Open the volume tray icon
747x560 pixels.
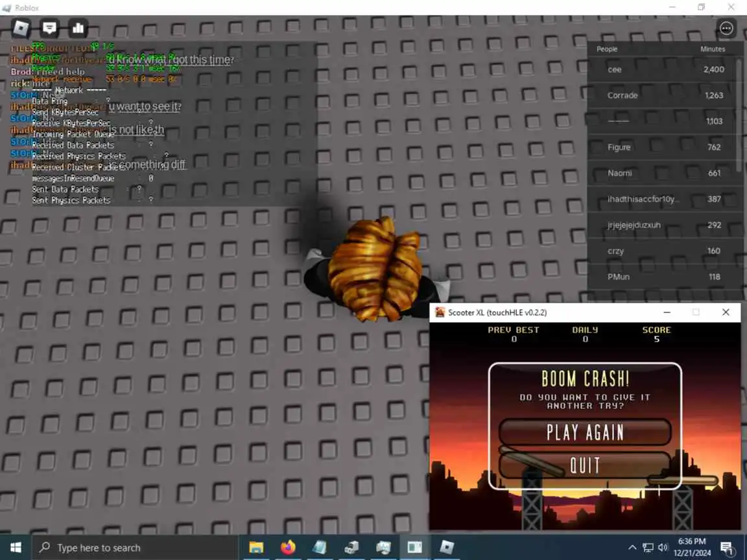[x=663, y=548]
